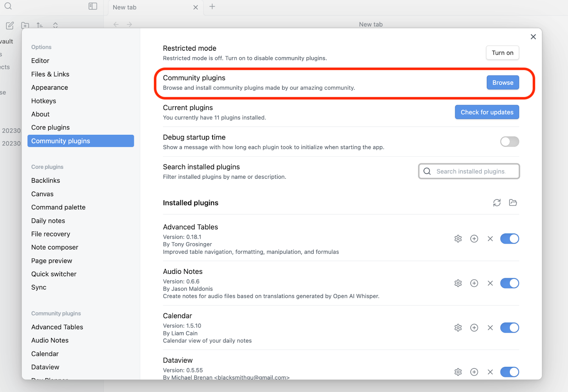The width and height of the screenshot is (568, 392).
Task: Expand or collapse all sidebar folders
Action: coord(55,25)
